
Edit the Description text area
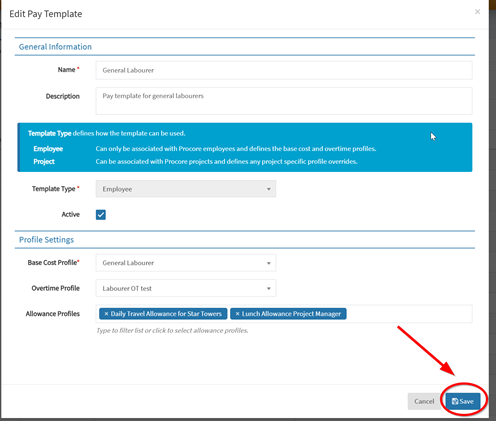click(x=284, y=101)
